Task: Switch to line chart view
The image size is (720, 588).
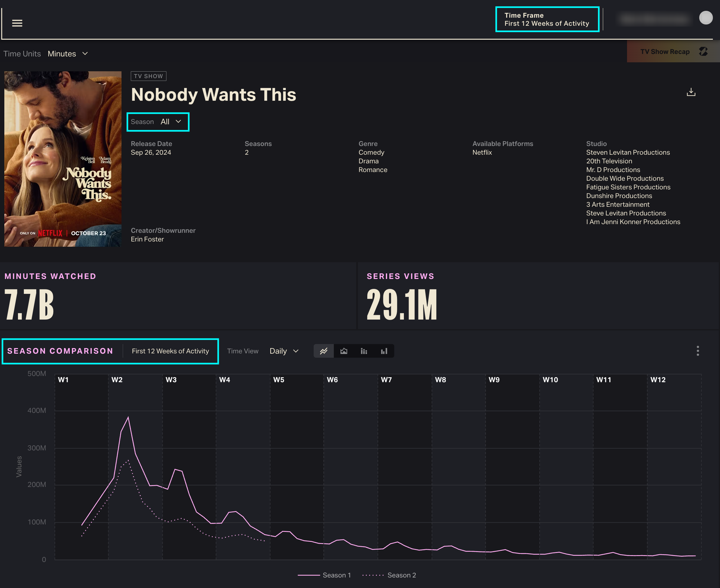Action: click(x=324, y=351)
